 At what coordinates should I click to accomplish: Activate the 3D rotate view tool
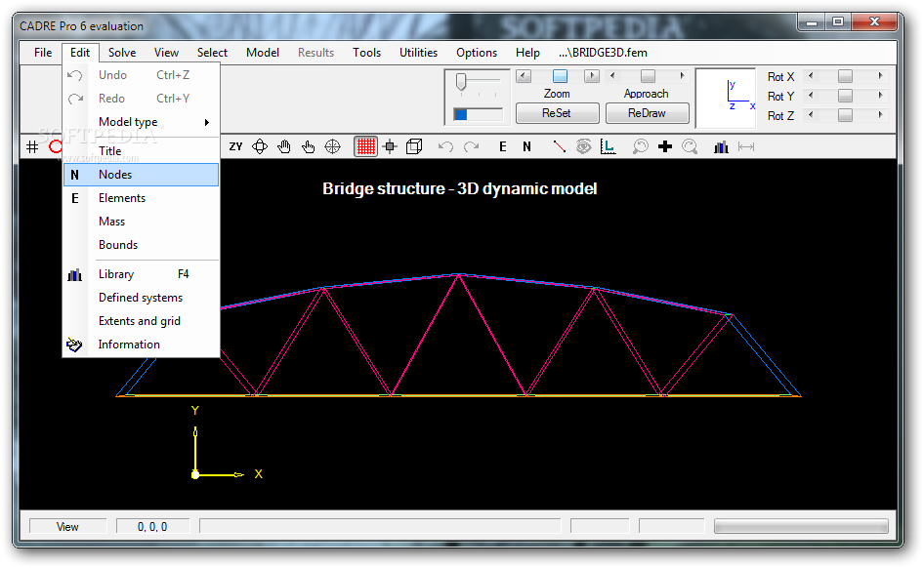click(x=260, y=146)
